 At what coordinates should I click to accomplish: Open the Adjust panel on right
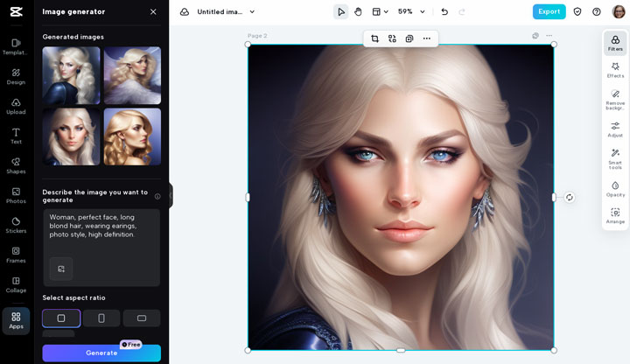tap(615, 129)
